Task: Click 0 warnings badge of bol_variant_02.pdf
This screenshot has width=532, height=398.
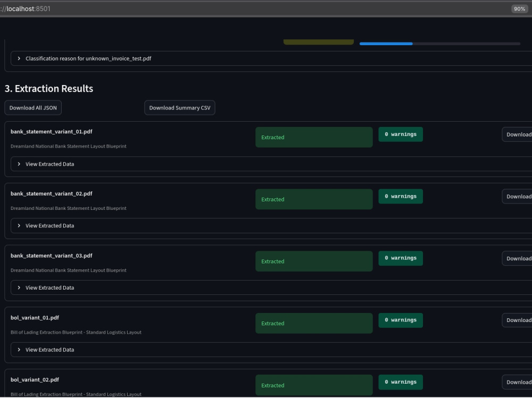Action: pyautogui.click(x=401, y=382)
